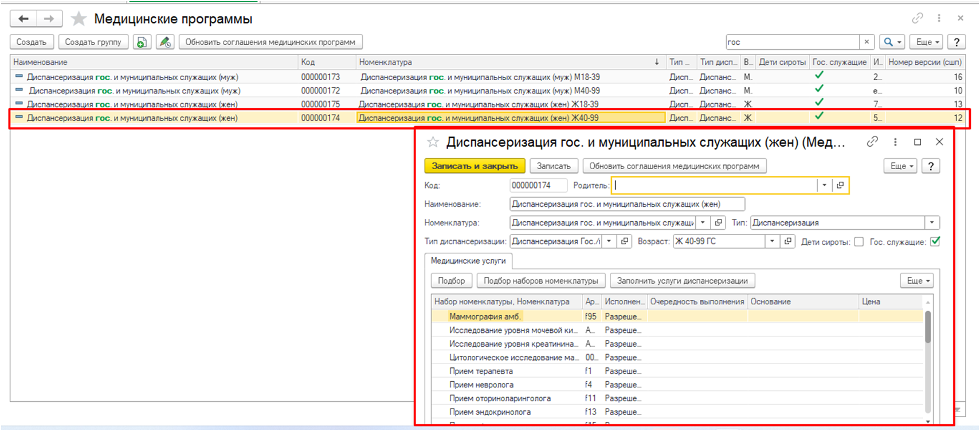
Task: Open the Родитель field open-form icon
Action: pyautogui.click(x=840, y=185)
